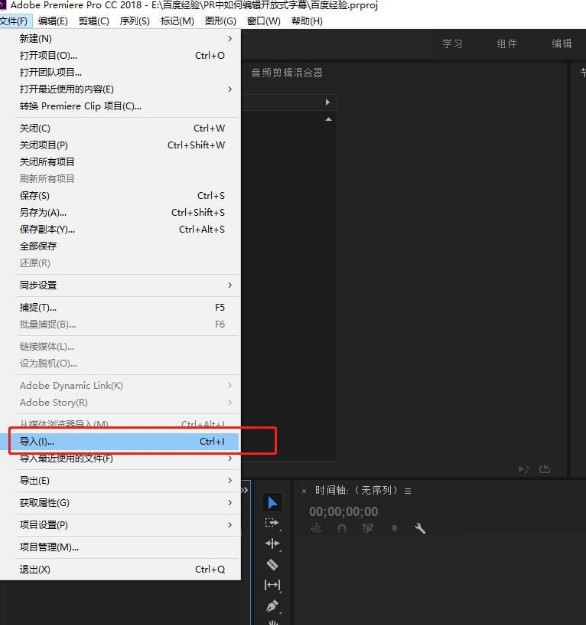Click the play audio icon in mixer

point(524,469)
